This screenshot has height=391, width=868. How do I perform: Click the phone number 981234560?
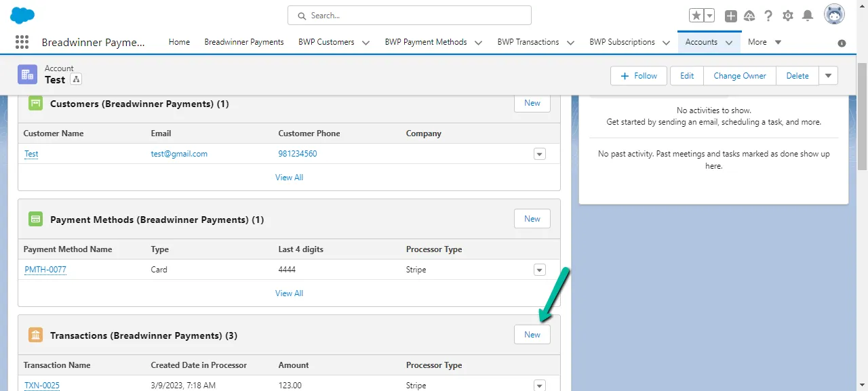pyautogui.click(x=298, y=154)
